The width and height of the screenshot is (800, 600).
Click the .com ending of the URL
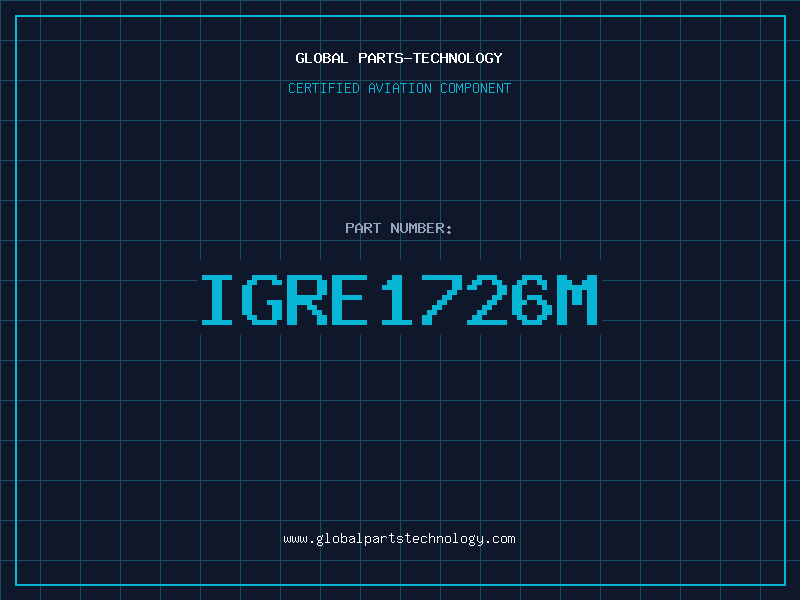(x=500, y=539)
